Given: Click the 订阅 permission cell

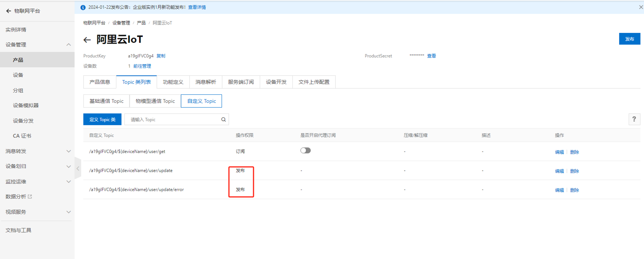Looking at the screenshot, I should [240, 151].
